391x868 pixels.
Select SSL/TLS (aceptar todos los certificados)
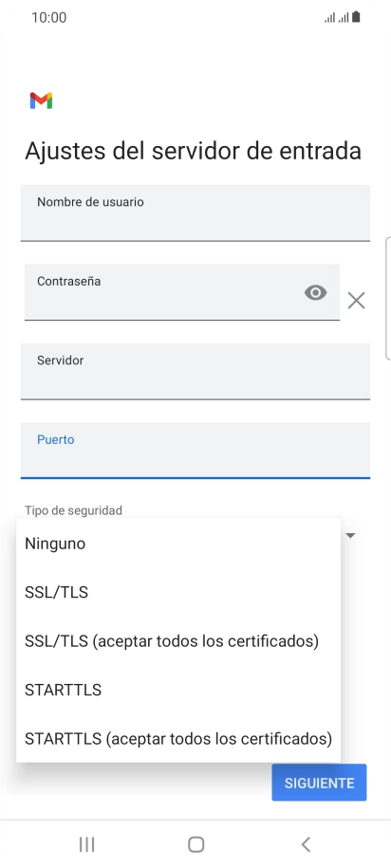[x=178, y=641]
